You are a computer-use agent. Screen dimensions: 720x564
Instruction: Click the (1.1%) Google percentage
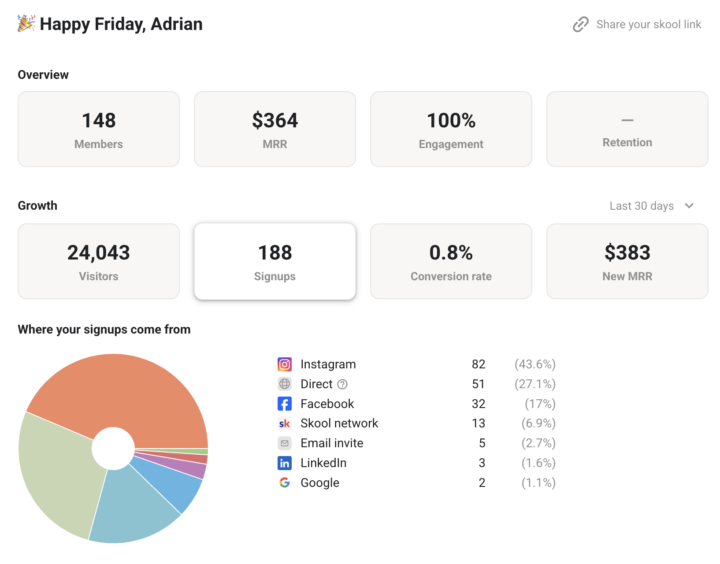pyautogui.click(x=538, y=483)
